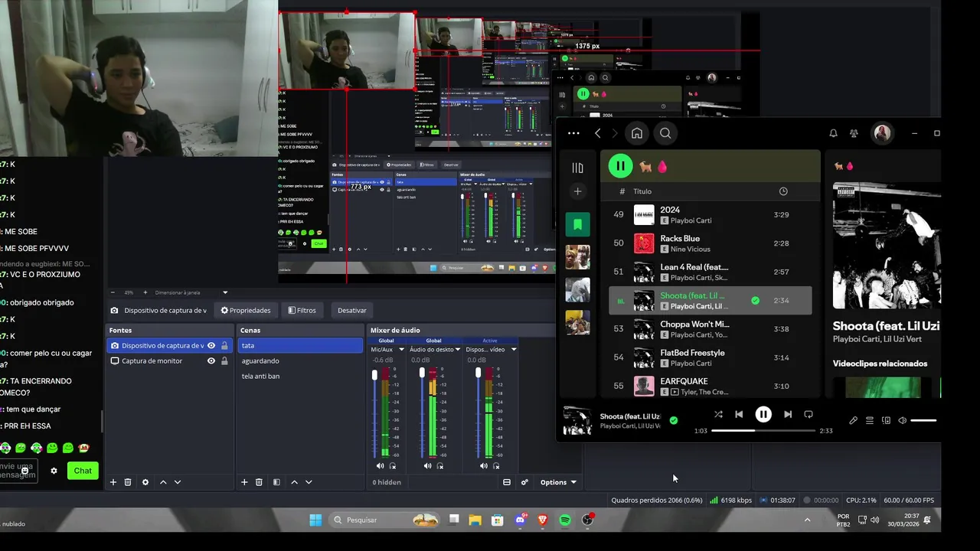Move source down in Fontes list
Image resolution: width=980 pixels, height=551 pixels.
(x=178, y=482)
